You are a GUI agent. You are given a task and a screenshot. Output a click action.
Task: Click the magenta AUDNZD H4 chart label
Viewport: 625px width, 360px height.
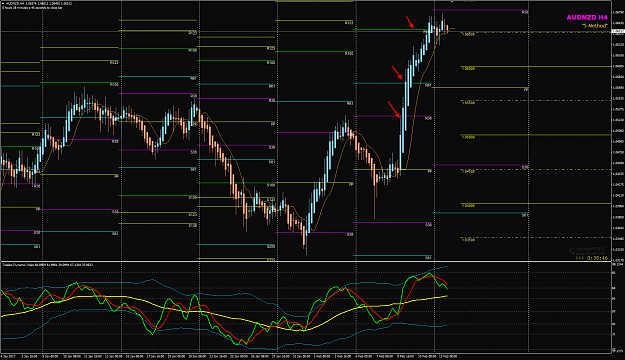tap(587, 18)
